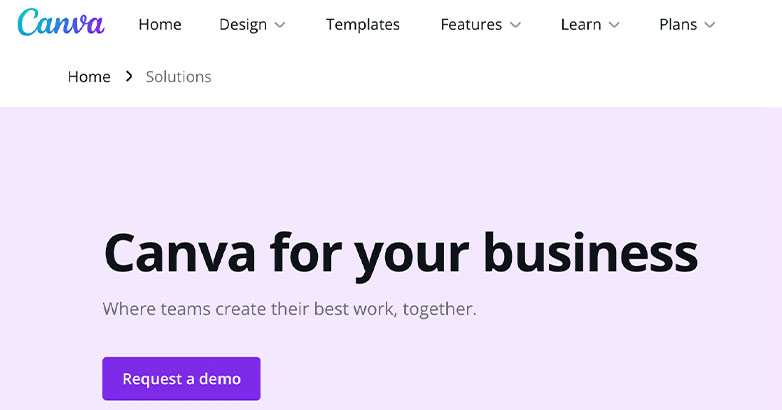Expand the chevron next to Design
Viewport: 782px width, 410px height.
pyautogui.click(x=280, y=25)
